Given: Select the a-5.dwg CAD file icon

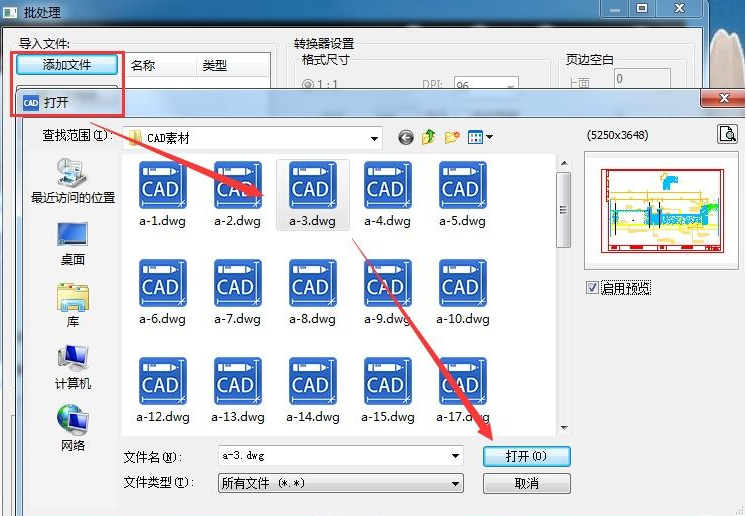Looking at the screenshot, I should click(463, 185).
